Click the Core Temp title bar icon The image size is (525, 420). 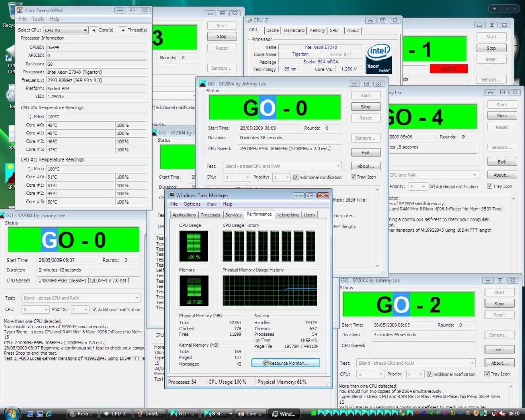tap(20, 10)
